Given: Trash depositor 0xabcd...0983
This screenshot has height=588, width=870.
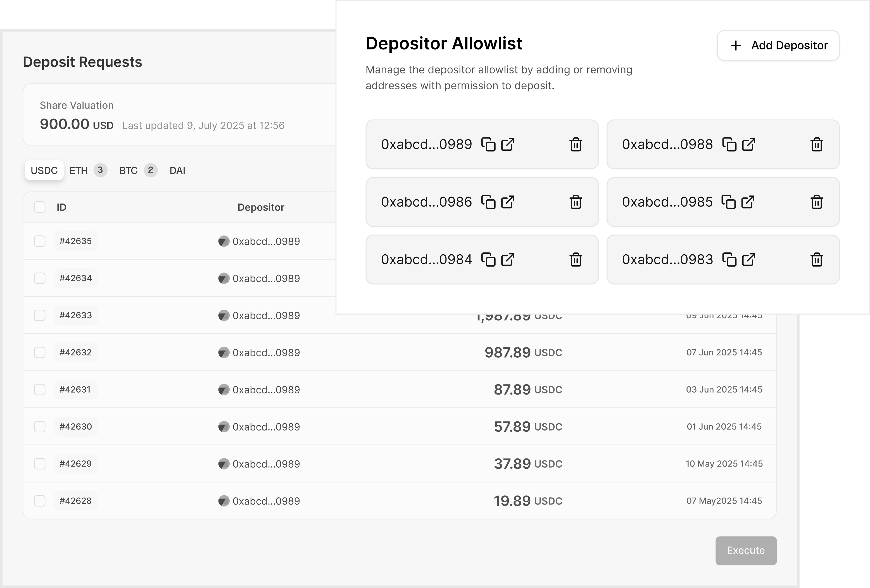Looking at the screenshot, I should point(816,260).
